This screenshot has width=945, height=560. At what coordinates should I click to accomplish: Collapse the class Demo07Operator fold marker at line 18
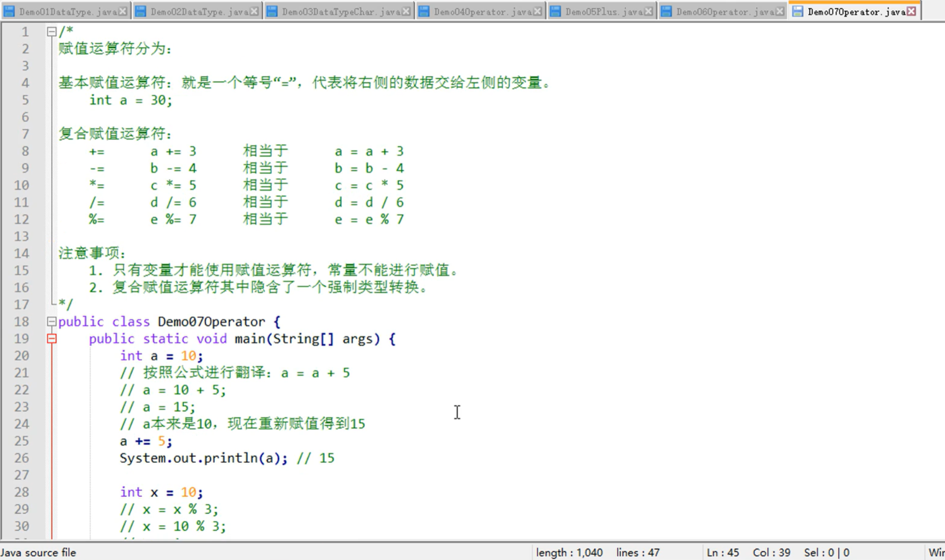(x=52, y=322)
